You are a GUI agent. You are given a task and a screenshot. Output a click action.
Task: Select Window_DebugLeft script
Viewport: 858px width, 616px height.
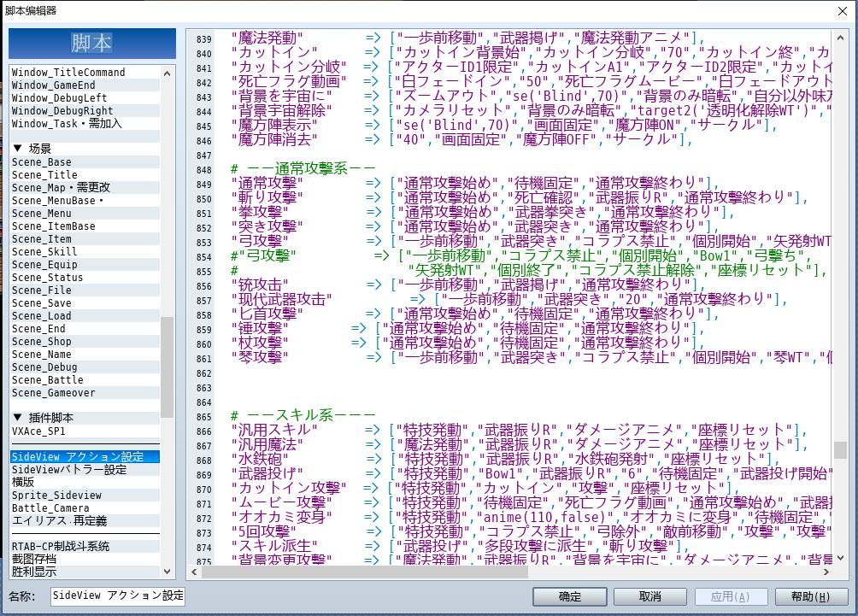(x=85, y=98)
